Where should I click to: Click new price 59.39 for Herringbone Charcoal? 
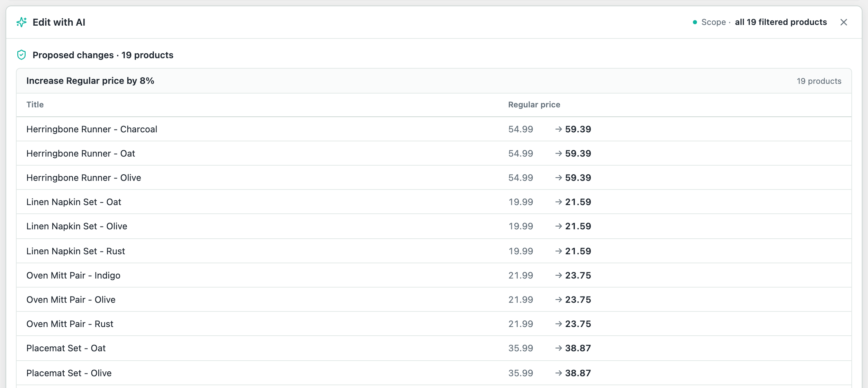point(578,129)
